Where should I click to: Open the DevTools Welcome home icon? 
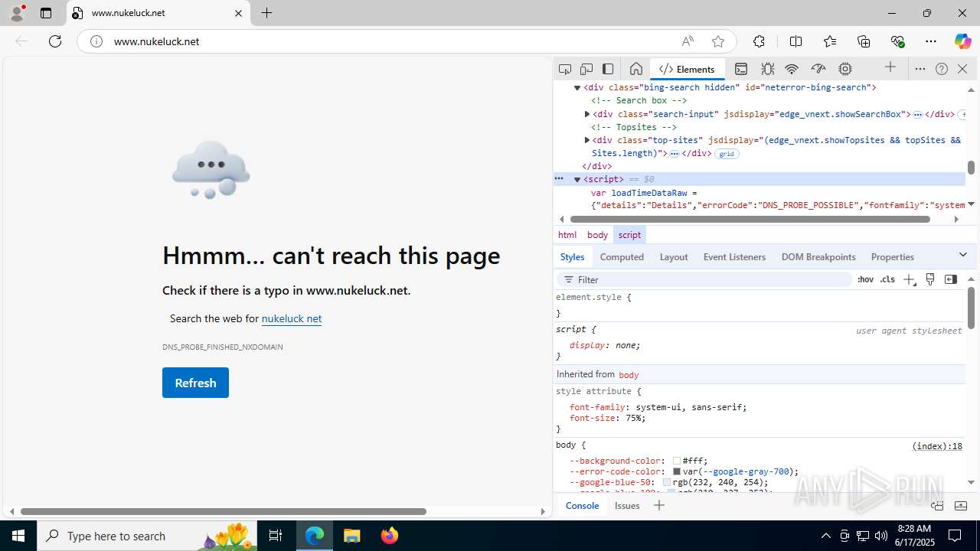click(635, 69)
